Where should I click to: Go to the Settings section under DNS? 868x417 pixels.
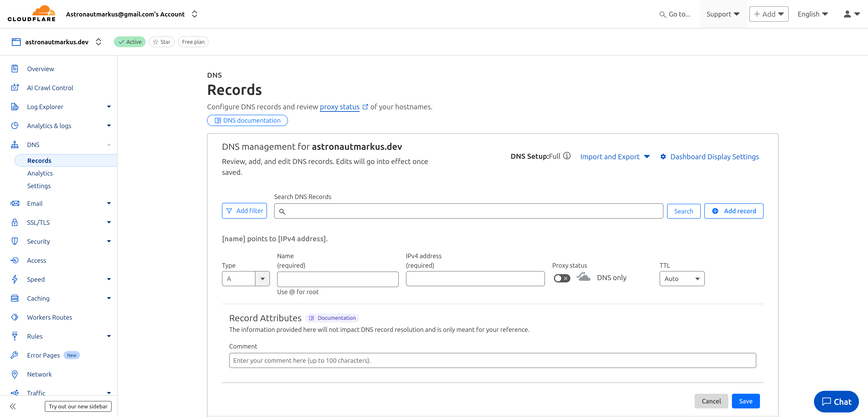pos(39,186)
